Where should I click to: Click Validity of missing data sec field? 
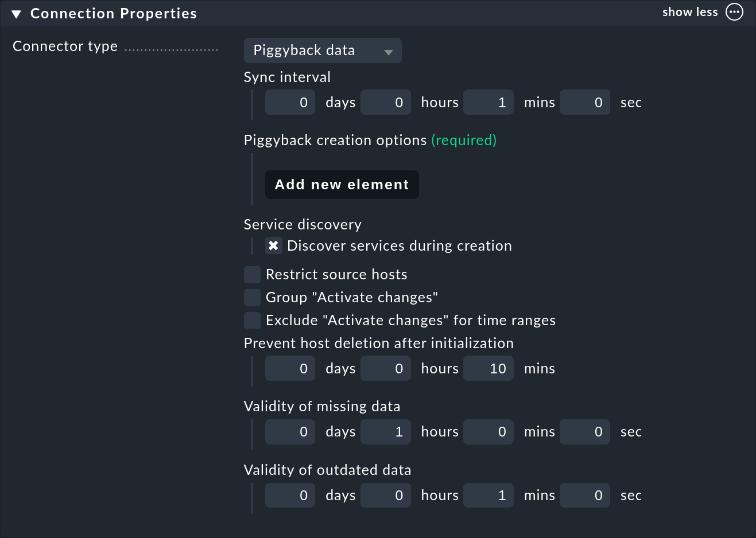(x=585, y=431)
